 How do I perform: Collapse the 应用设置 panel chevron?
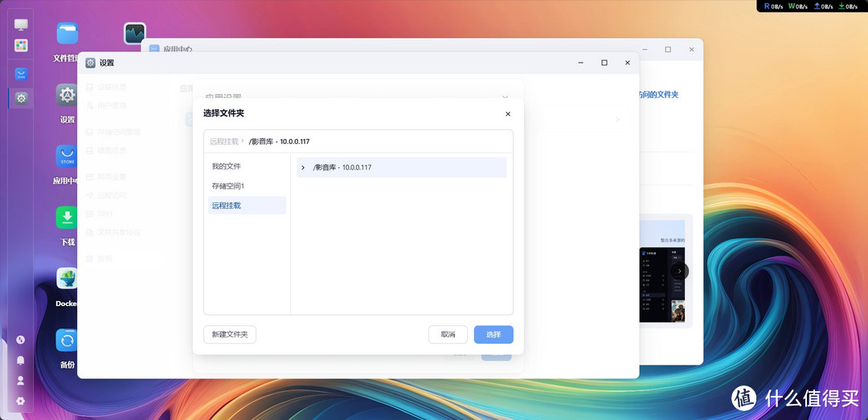[505, 96]
